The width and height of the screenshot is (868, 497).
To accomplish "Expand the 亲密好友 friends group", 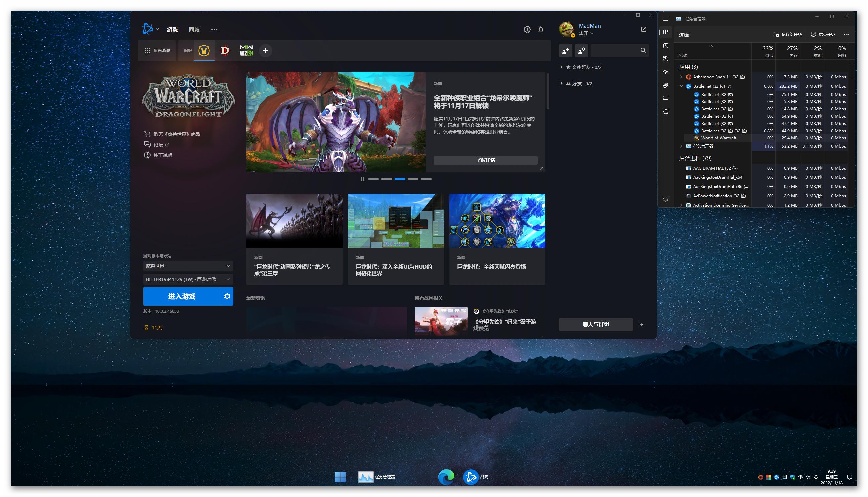I will pyautogui.click(x=562, y=67).
